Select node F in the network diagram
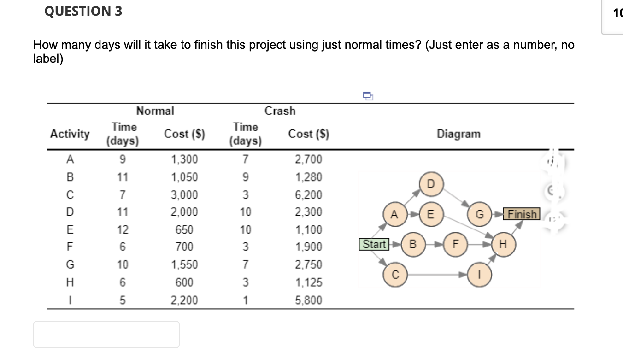Screen dimensions: 623x364 click(455, 244)
